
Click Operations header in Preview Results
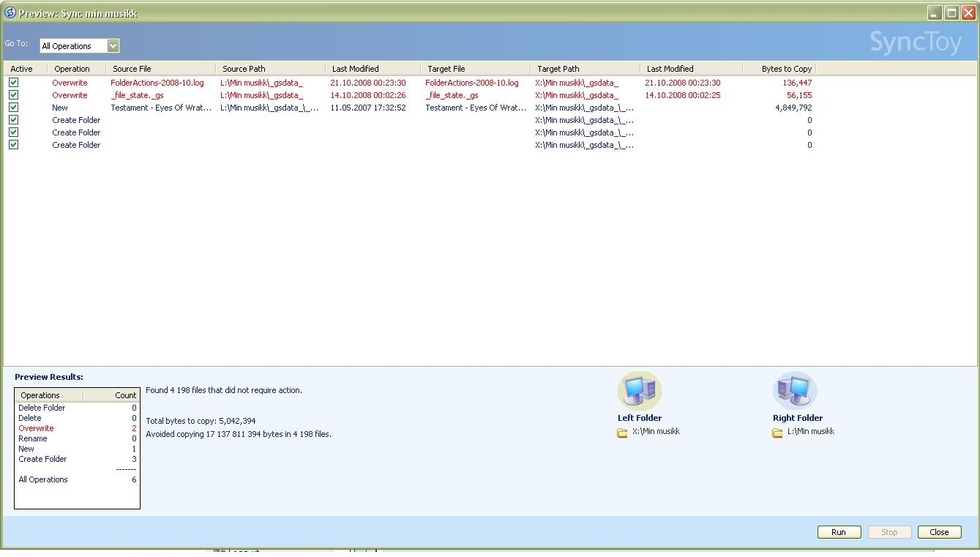tap(49, 395)
